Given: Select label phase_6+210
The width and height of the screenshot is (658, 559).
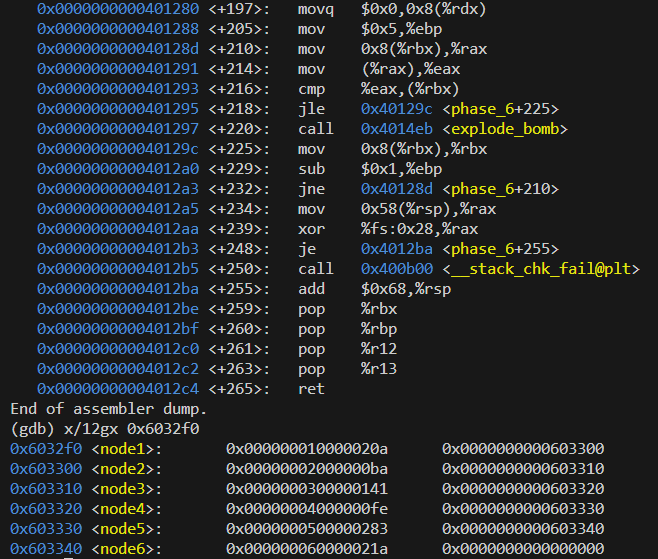Looking at the screenshot, I should [x=501, y=189].
